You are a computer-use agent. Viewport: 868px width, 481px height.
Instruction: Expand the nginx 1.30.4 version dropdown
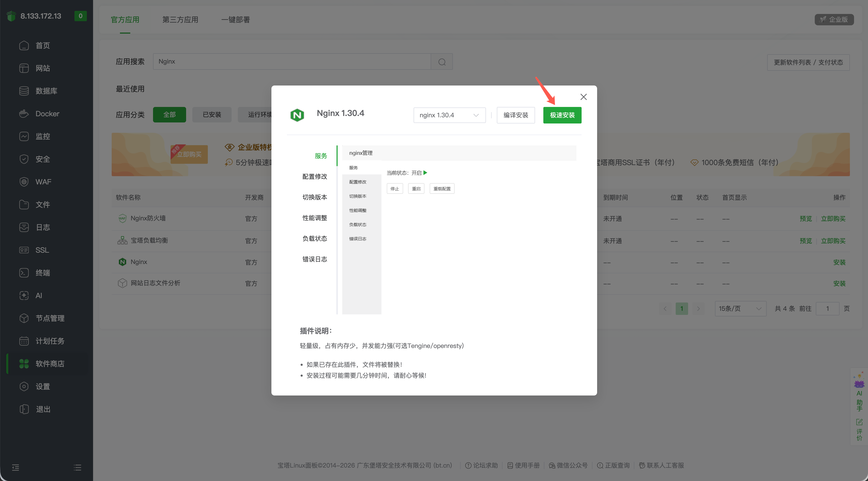(450, 115)
